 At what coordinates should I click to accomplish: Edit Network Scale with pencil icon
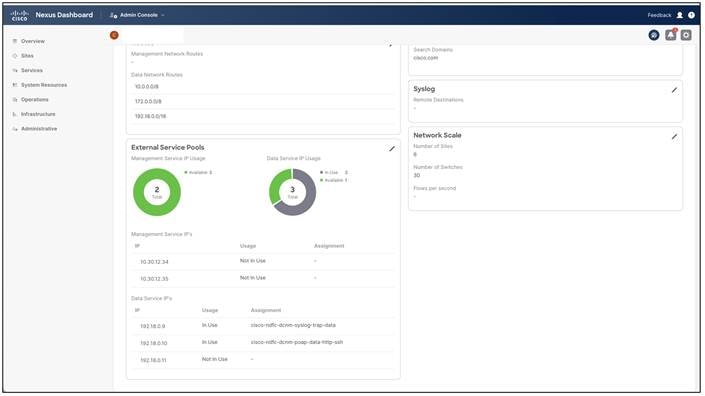click(x=674, y=136)
